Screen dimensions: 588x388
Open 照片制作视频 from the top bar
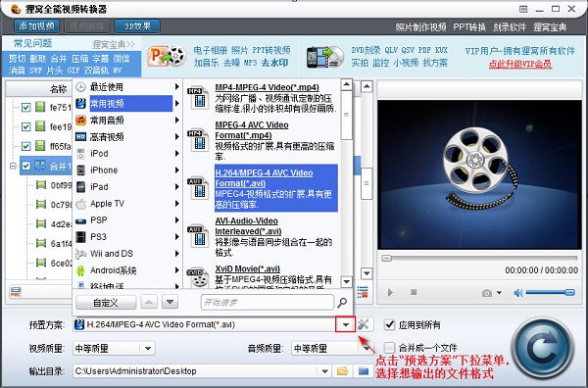pos(420,27)
